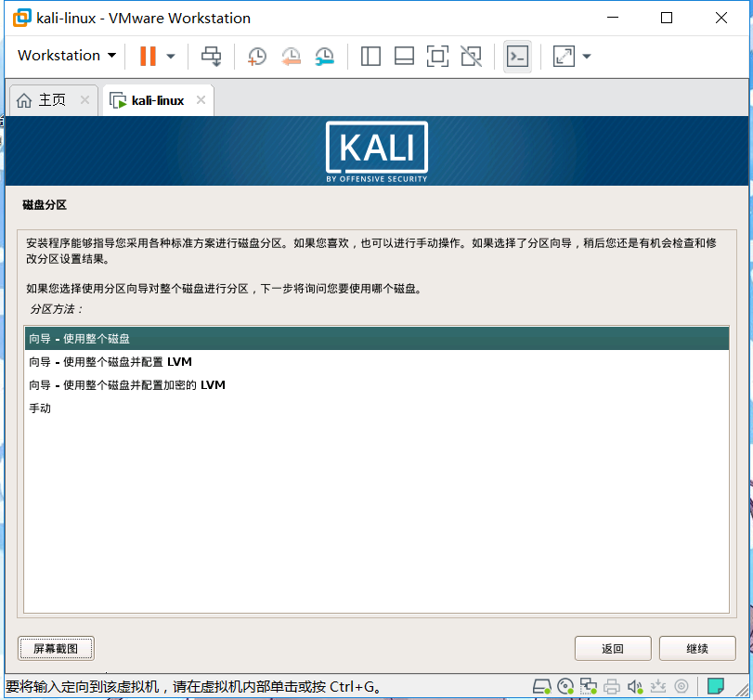Open the snapshot manager
Viewport: 753px width, 700px height.
[325, 57]
